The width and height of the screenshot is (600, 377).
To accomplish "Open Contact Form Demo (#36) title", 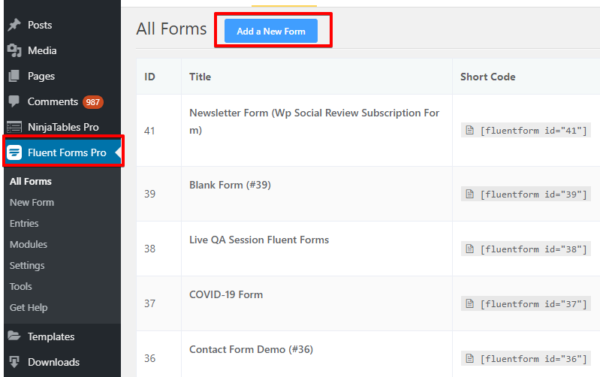I will [251, 349].
